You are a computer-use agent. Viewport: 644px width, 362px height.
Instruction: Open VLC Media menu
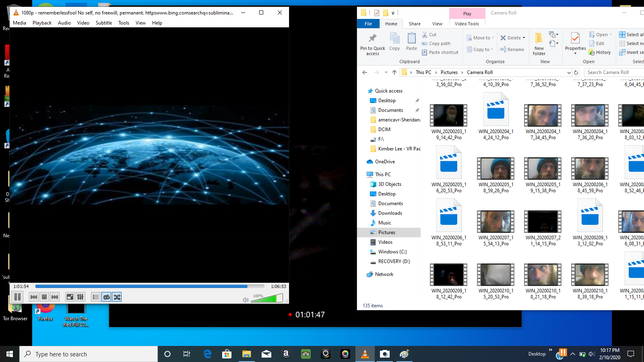click(x=19, y=23)
